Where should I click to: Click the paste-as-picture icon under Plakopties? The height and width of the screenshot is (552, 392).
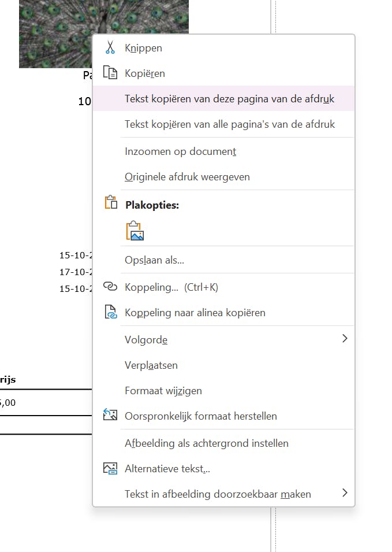pos(135,231)
